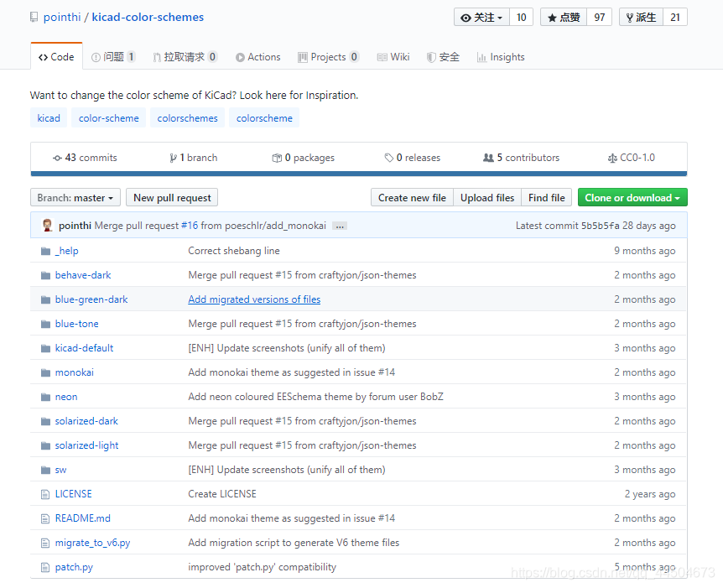Screen dimensions: 723x588
Task: Open the 关注 (Watch) dropdown
Action: pos(481,17)
